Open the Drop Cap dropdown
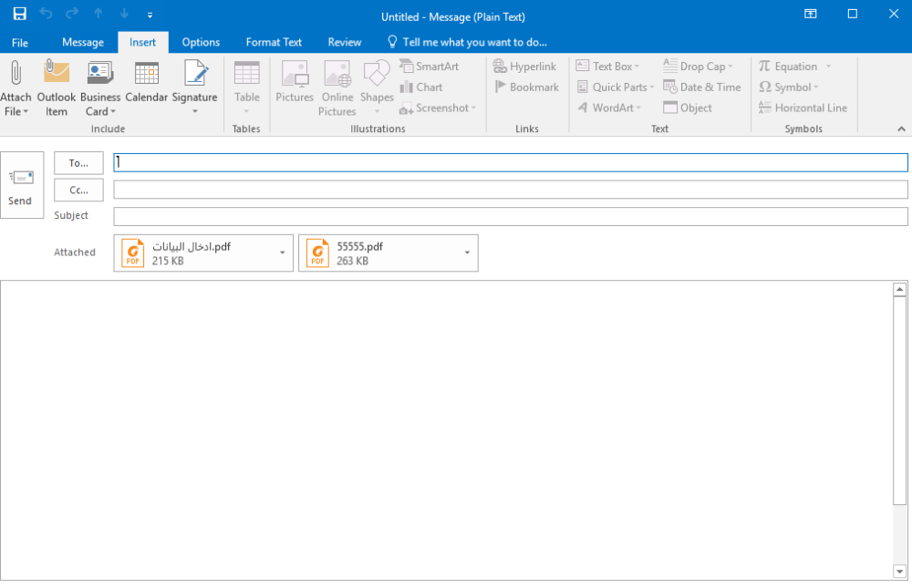 (x=698, y=67)
